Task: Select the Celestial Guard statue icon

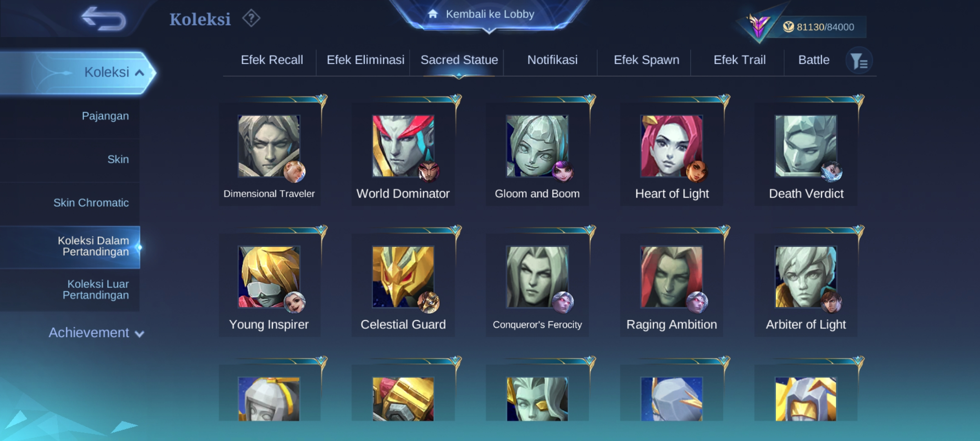Action: [x=403, y=277]
